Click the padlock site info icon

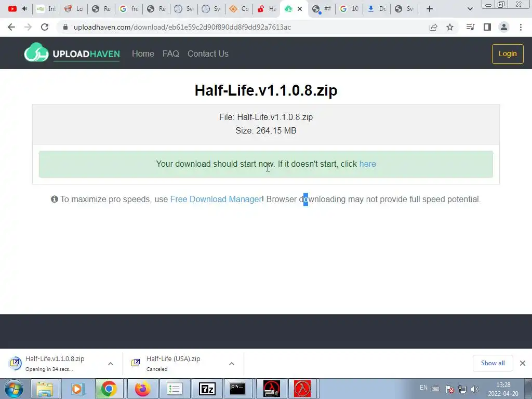click(x=65, y=27)
